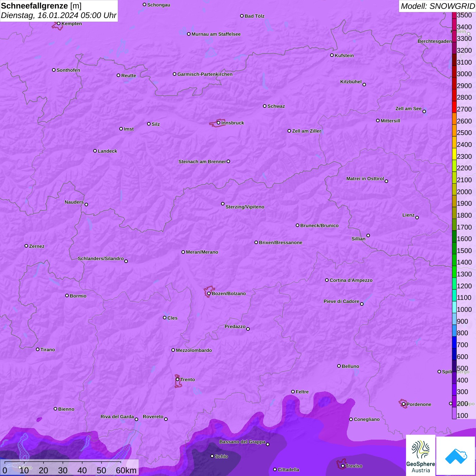Click the Mezzolombardo label
The width and height of the screenshot is (476, 476).
pyautogui.click(x=194, y=350)
